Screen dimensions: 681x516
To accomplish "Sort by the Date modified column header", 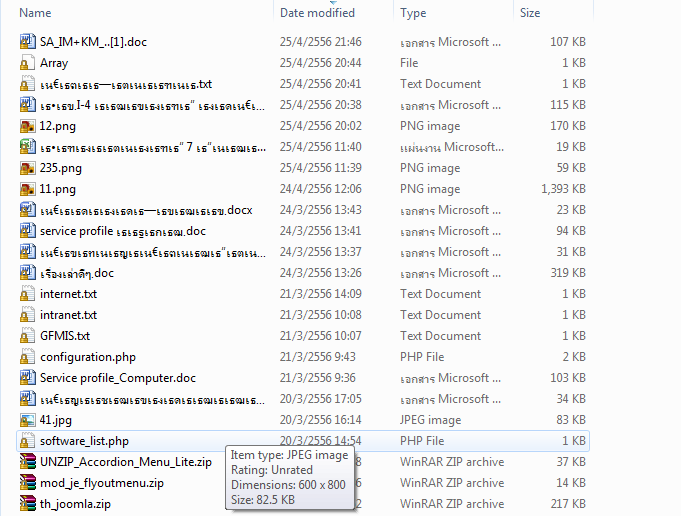I will coord(317,13).
